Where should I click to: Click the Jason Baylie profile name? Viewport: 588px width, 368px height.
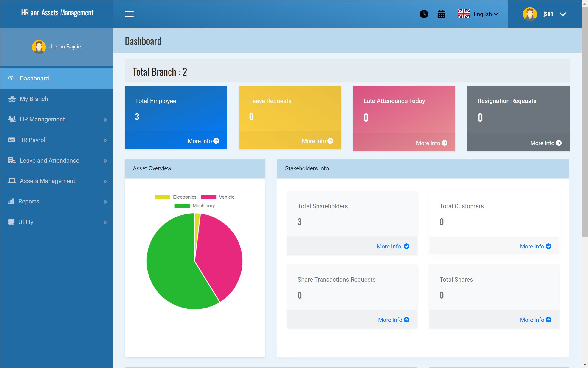tap(65, 46)
